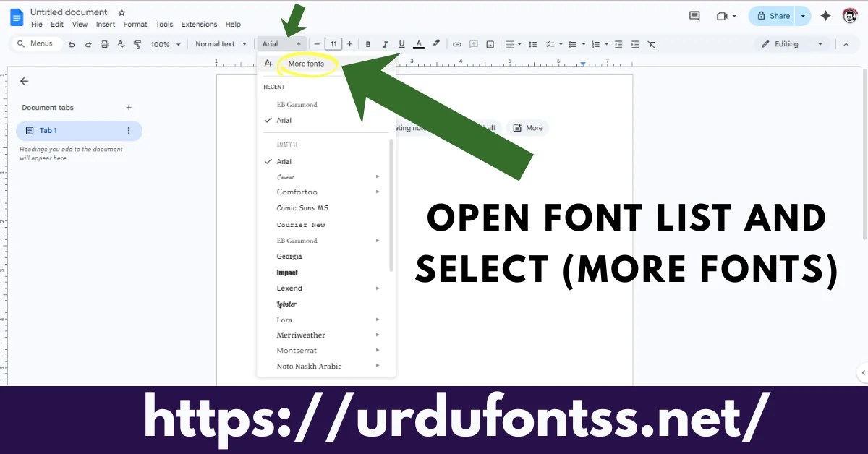Screen dimensions: 868x454
Task: Open the Share options arrow
Action: 803,16
